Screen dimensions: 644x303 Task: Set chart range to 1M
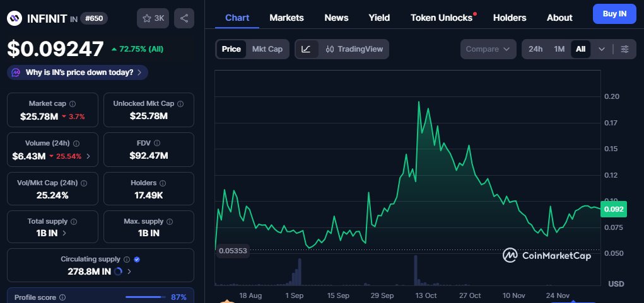[x=559, y=49]
